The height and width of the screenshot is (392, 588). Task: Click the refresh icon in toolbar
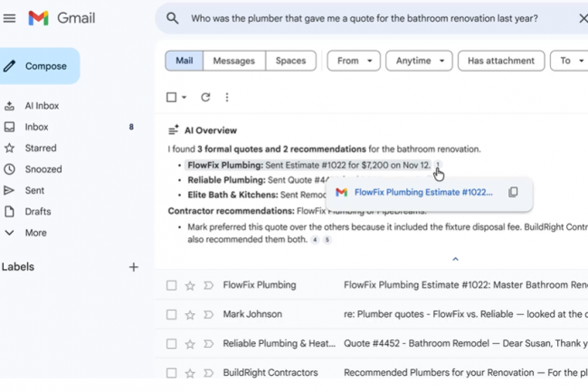click(205, 97)
